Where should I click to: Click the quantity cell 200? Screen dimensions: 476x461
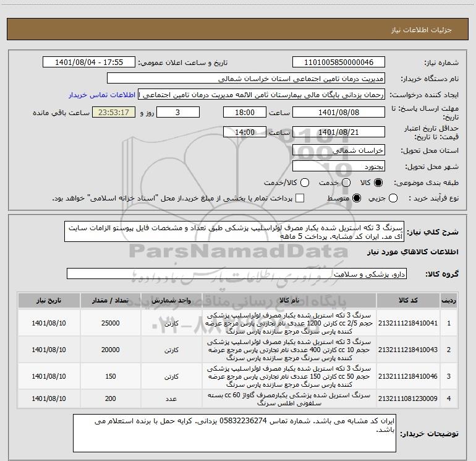coord(110,398)
